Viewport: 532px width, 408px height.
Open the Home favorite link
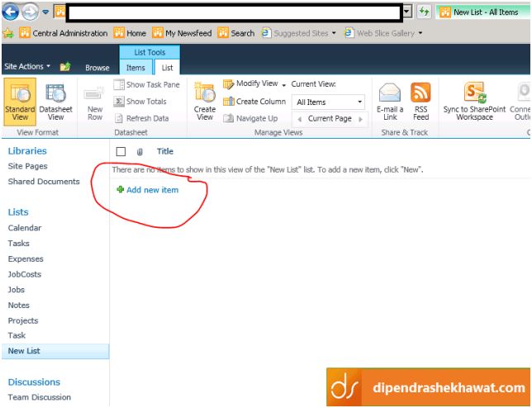[x=130, y=33]
